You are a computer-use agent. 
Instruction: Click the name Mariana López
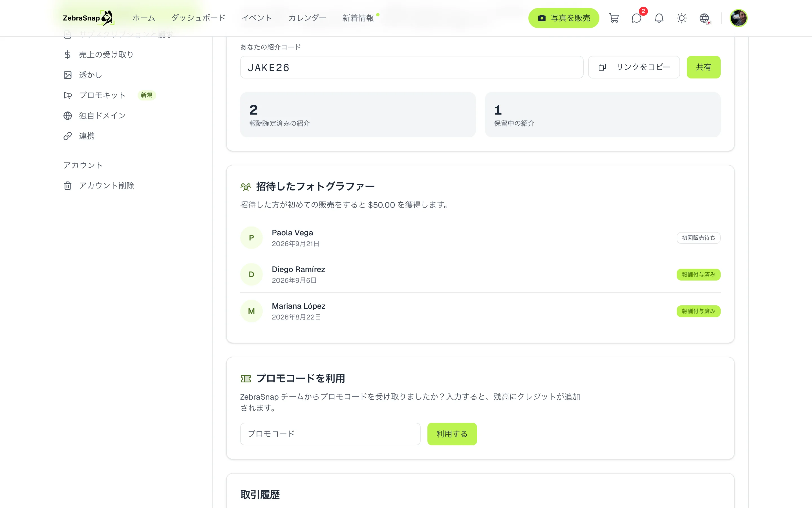[x=298, y=306]
